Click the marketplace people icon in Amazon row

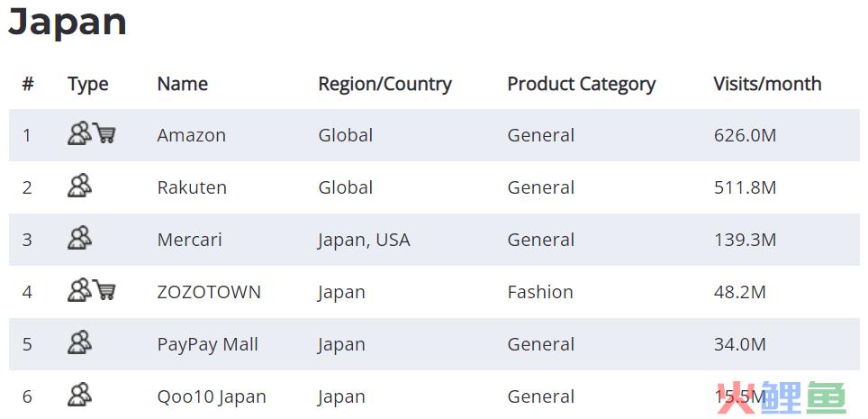click(80, 133)
